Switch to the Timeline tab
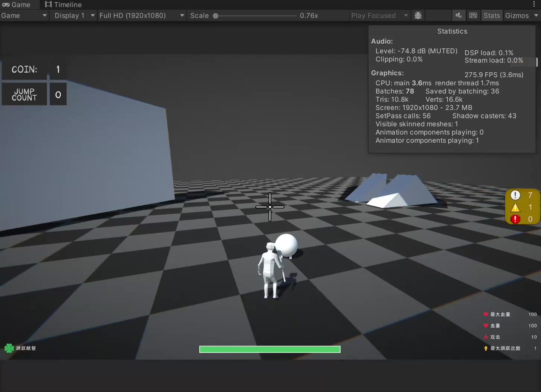The image size is (541, 392). (x=63, y=5)
